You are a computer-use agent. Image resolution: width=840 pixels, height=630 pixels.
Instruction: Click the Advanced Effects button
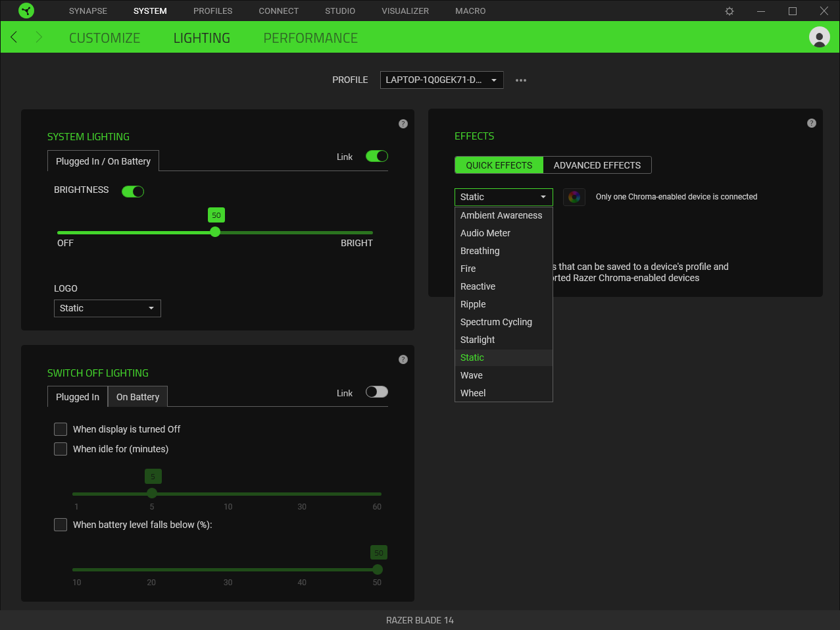pyautogui.click(x=597, y=165)
